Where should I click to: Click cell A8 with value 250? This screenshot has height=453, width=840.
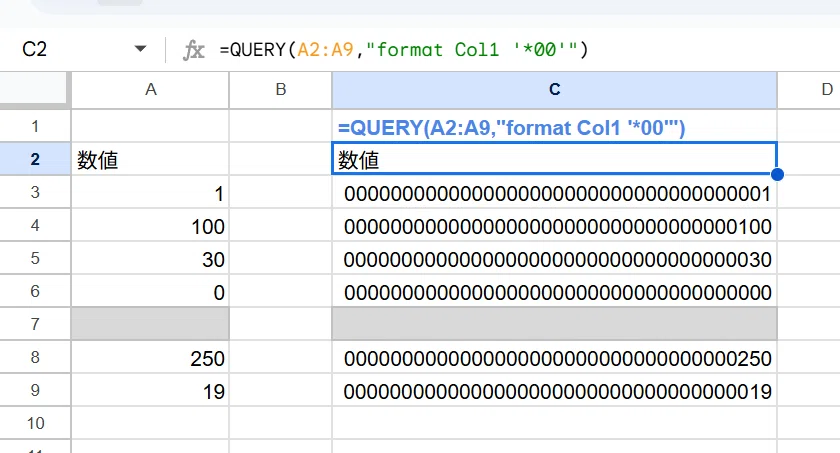[151, 357]
